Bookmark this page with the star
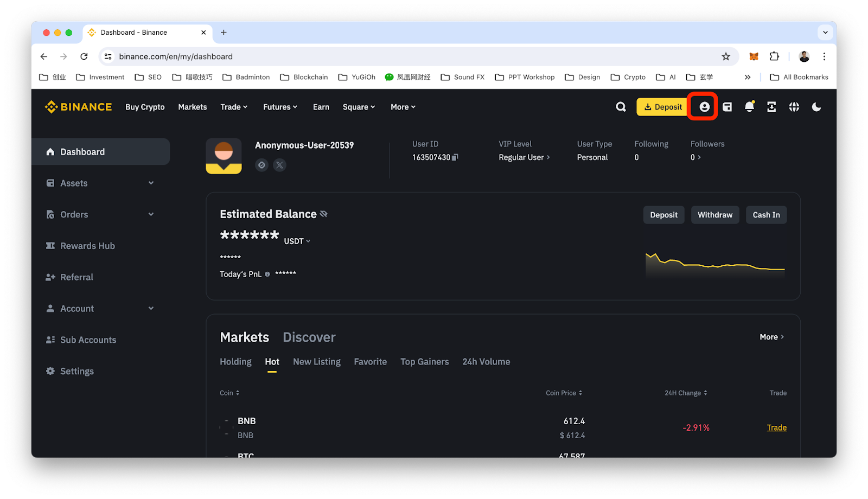Viewport: 868px width, 499px height. [x=726, y=56]
